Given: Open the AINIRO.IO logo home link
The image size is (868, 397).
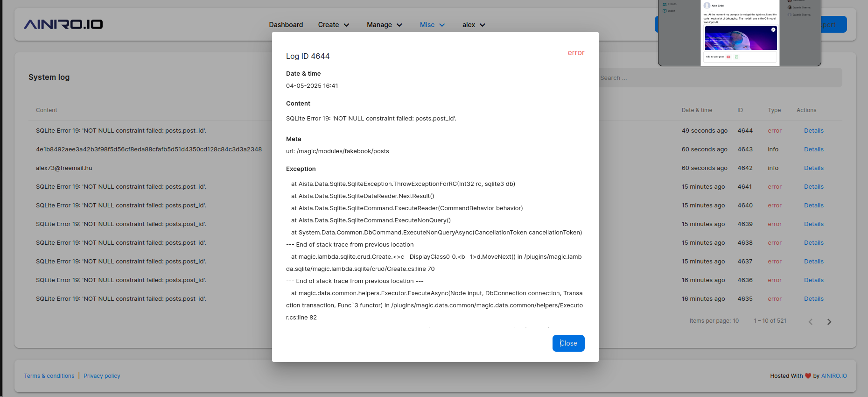Looking at the screenshot, I should click(x=63, y=24).
